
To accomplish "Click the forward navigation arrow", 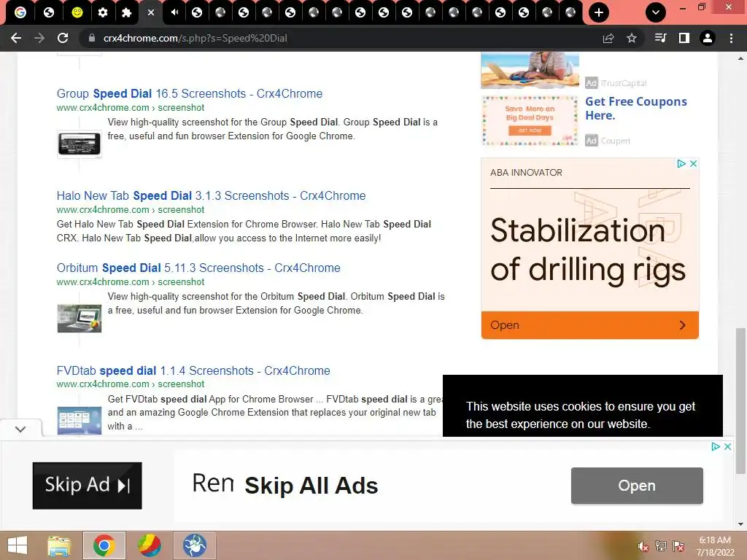I will 39,38.
